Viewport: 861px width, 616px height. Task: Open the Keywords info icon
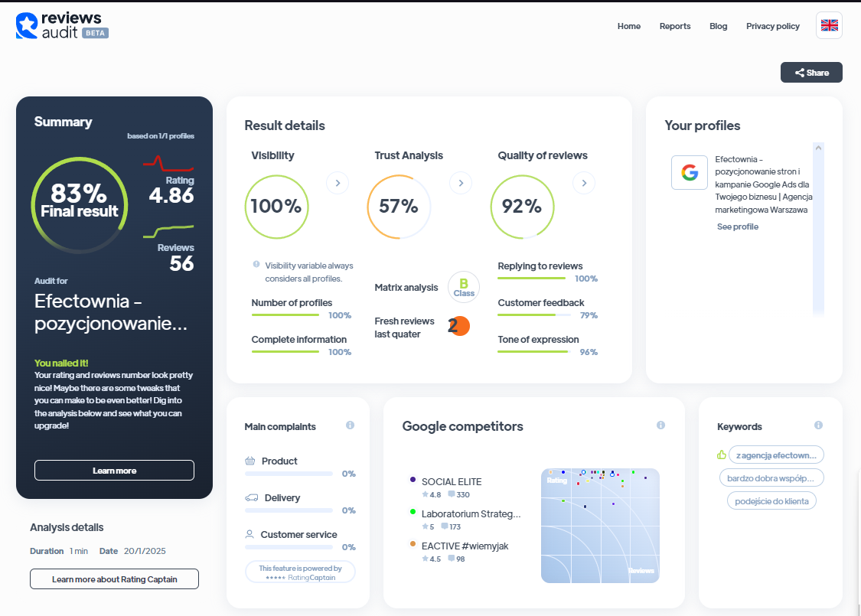[819, 425]
